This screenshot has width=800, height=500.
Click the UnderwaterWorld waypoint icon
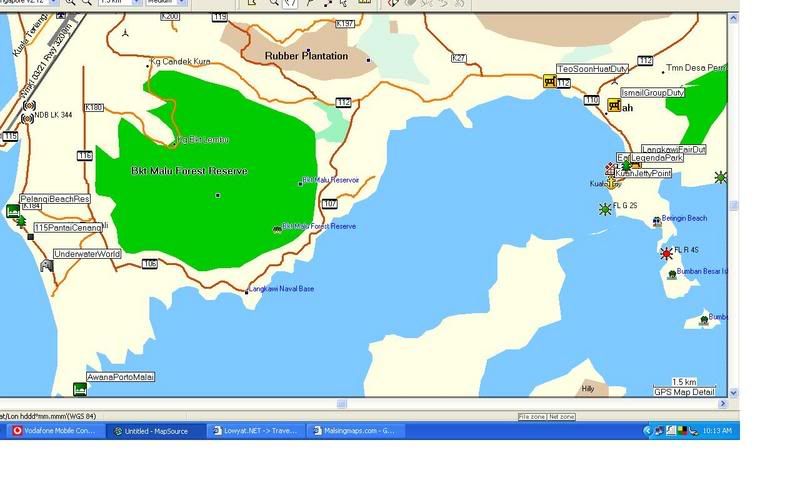pos(46,265)
